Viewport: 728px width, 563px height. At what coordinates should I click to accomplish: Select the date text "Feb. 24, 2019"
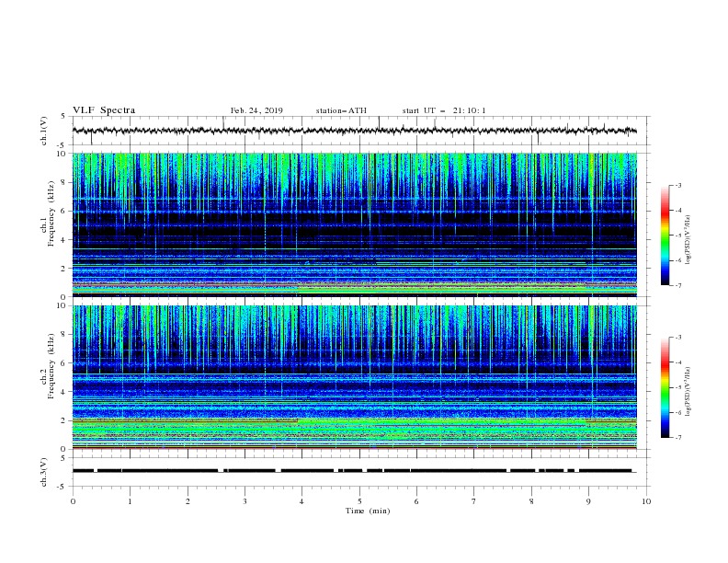(256, 110)
